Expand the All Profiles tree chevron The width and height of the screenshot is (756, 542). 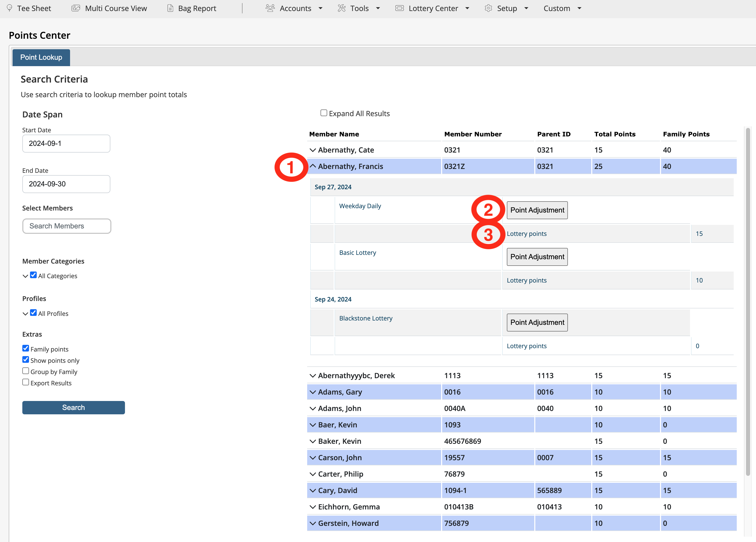tap(25, 314)
